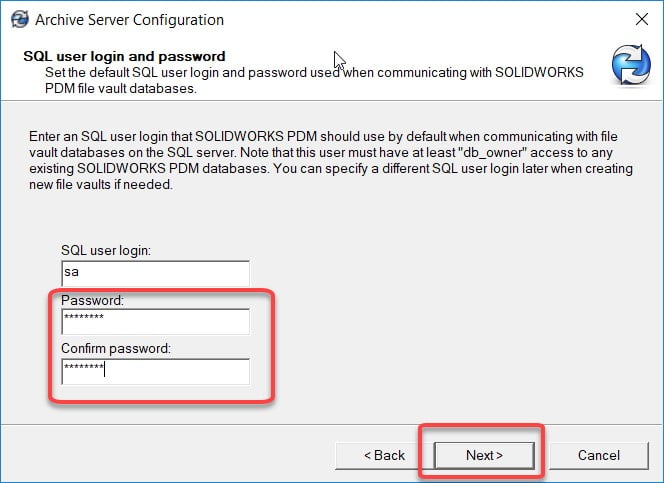Viewport: 664px width, 483px height.
Task: Click empty title bar area beside window title
Action: [x=423, y=19]
